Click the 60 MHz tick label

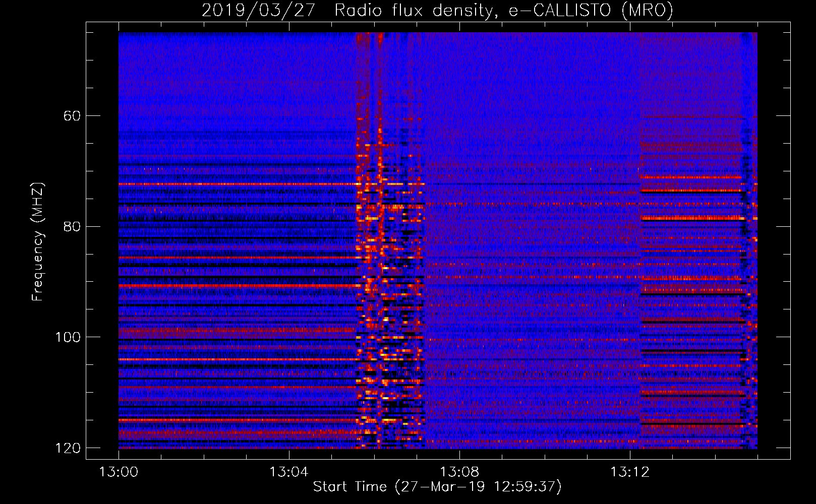tap(72, 116)
